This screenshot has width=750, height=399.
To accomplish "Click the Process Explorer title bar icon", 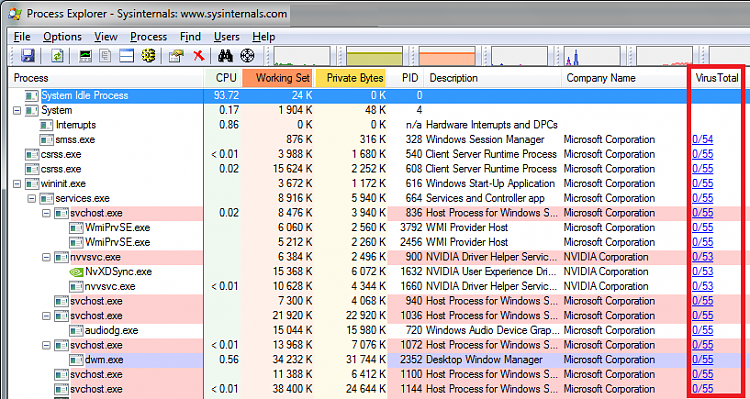I will (15, 13).
